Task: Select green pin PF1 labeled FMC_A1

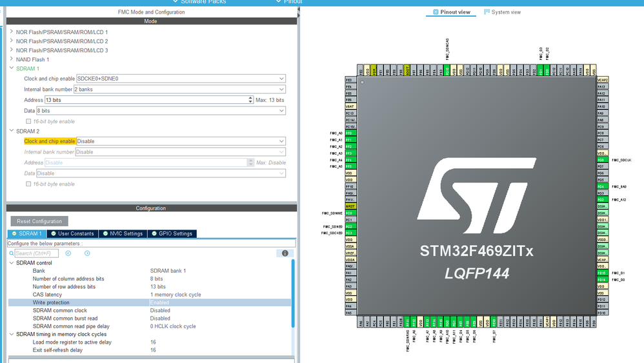Action: click(350, 140)
